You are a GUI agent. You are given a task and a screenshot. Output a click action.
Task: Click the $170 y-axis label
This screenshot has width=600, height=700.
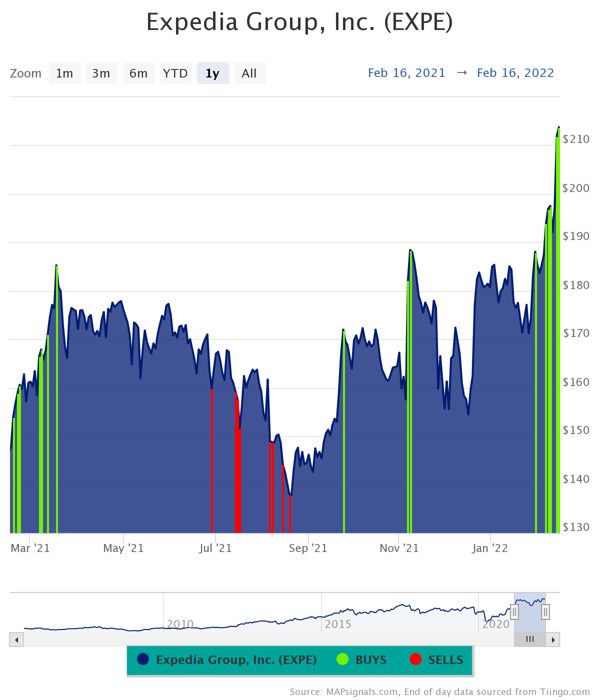point(576,333)
